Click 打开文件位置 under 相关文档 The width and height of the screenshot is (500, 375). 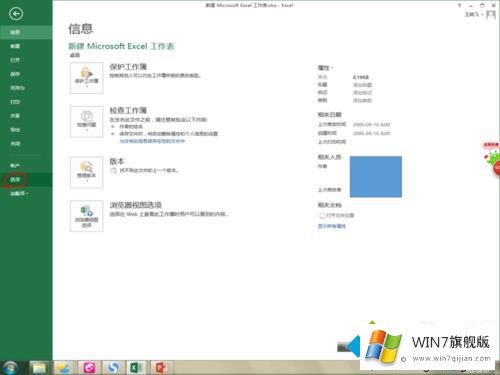[x=337, y=215]
